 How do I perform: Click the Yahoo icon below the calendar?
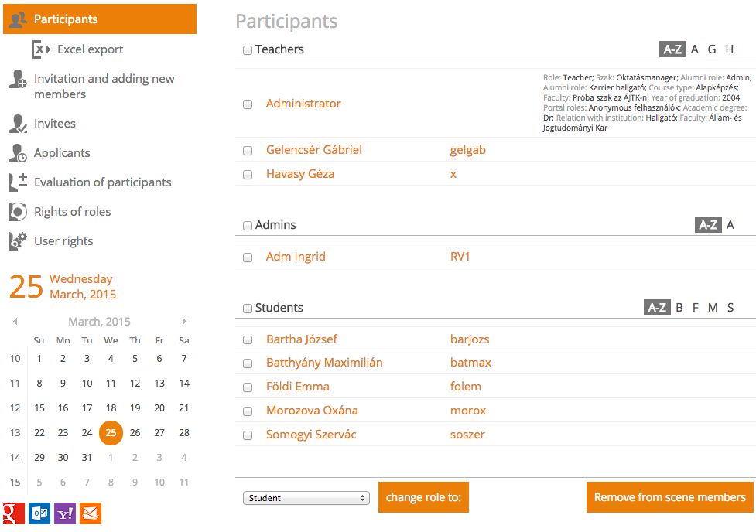pos(64,513)
